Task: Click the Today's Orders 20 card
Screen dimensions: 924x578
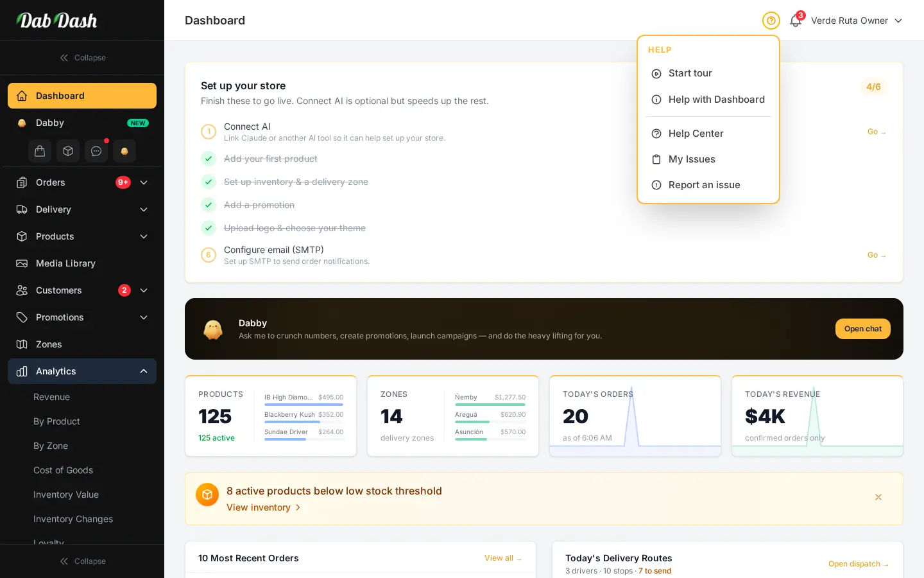Action: pos(635,416)
